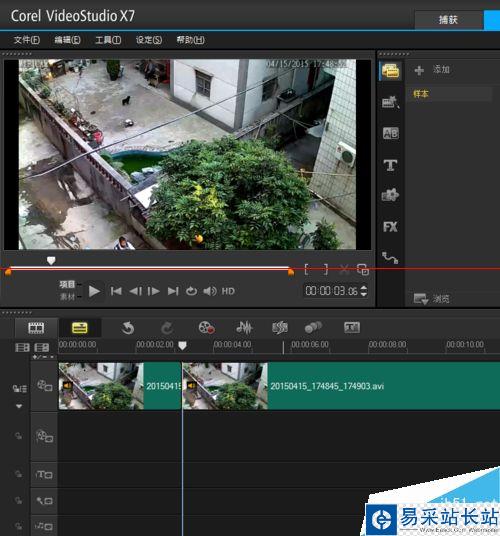
Task: Switch to Timeline view
Action: 80,328
